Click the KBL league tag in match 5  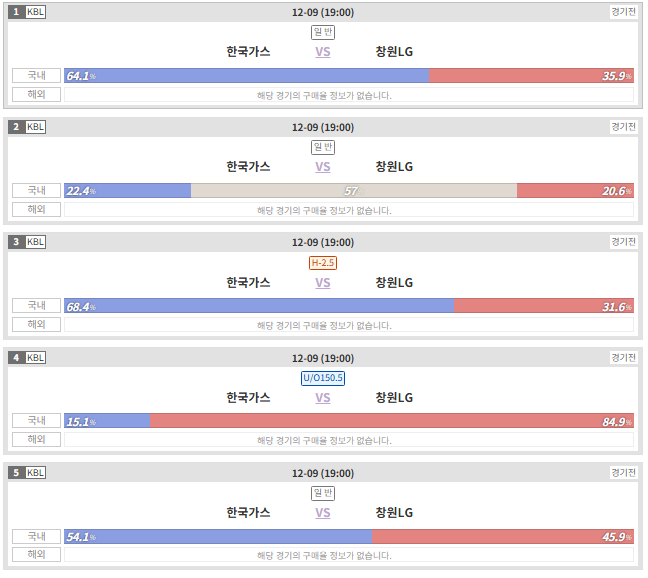click(x=36, y=473)
